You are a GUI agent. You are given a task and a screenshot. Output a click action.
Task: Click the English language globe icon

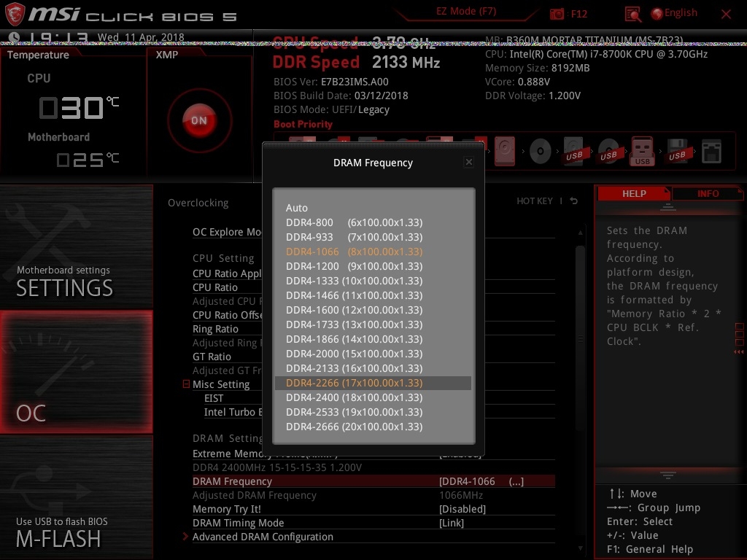(x=657, y=14)
